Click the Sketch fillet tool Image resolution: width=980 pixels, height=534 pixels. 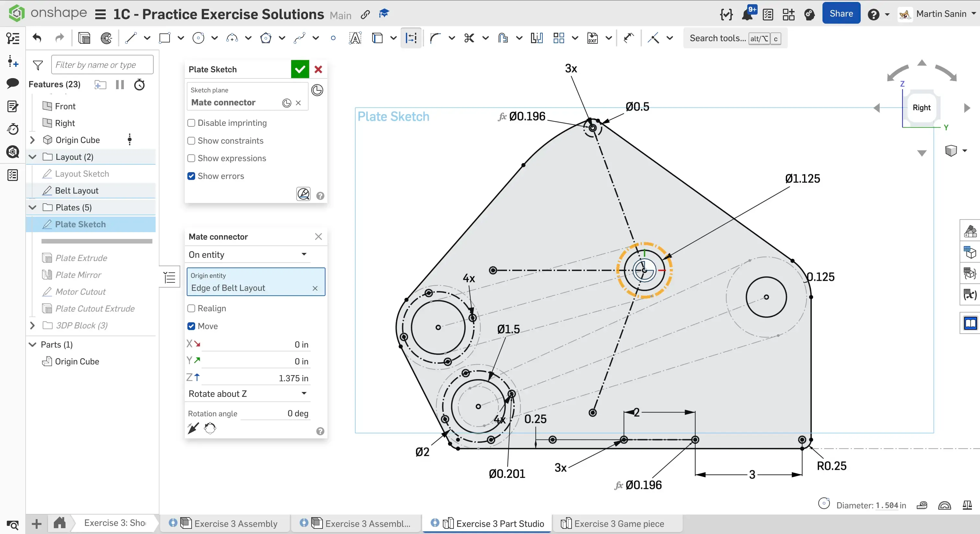click(435, 38)
